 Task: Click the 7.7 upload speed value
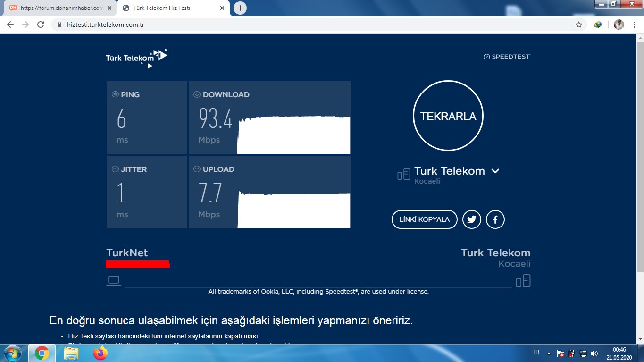[210, 194]
